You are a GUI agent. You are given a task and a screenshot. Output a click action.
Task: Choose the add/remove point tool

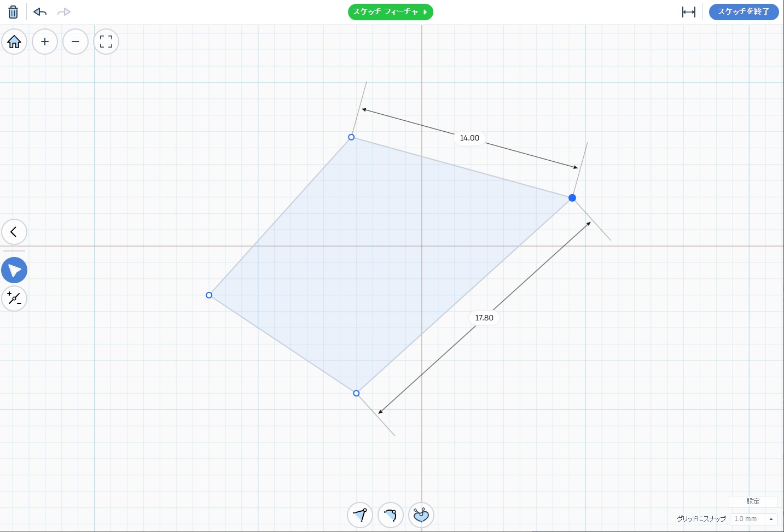tap(14, 299)
